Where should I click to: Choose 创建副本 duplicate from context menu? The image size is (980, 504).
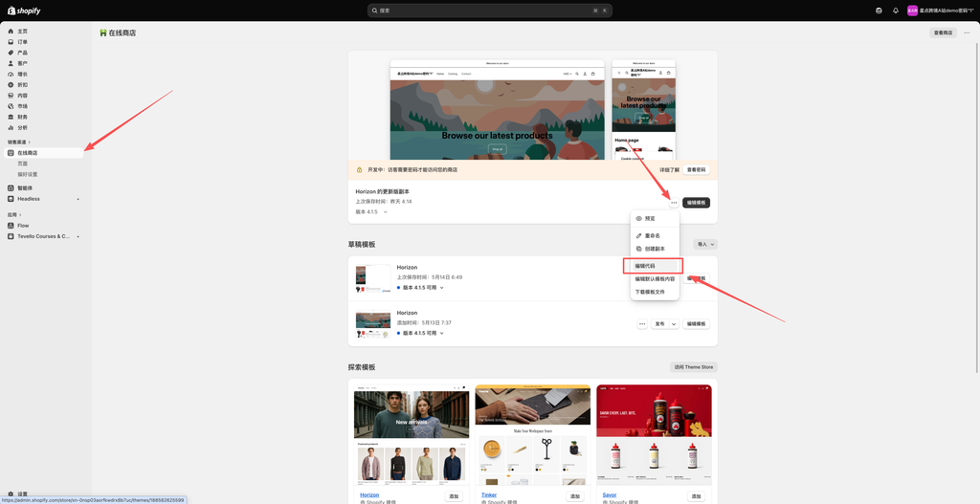coord(655,249)
